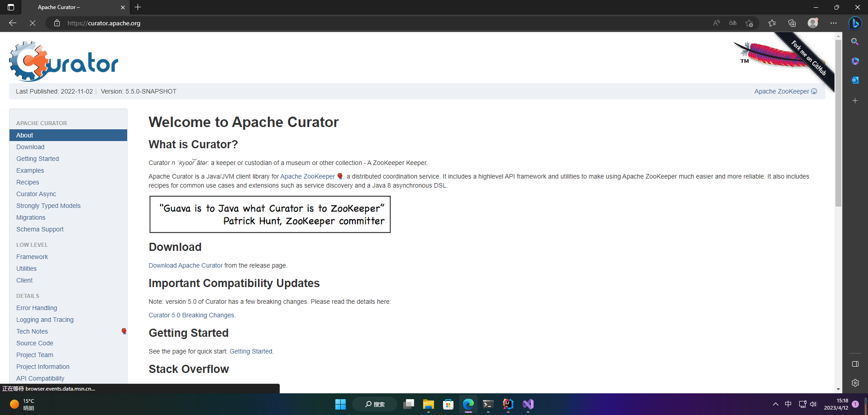Open the sidebar search icon
The height and width of the screenshot is (415, 868).
click(x=855, y=42)
